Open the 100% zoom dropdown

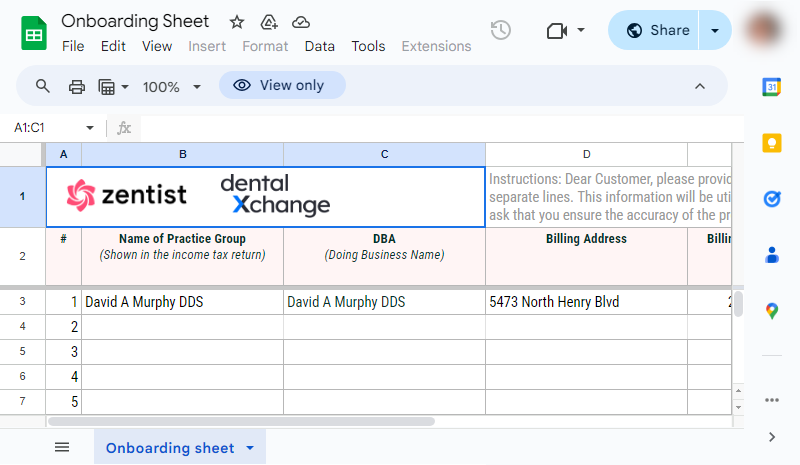tap(171, 87)
